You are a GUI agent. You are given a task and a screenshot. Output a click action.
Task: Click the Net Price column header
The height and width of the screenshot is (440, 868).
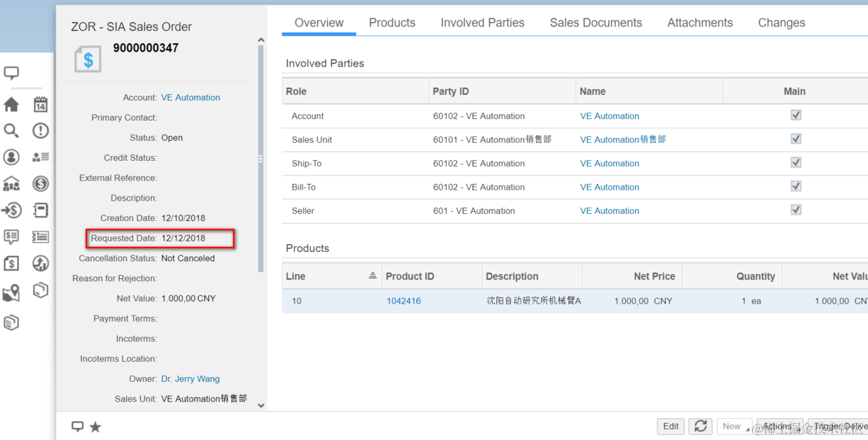(x=632, y=276)
